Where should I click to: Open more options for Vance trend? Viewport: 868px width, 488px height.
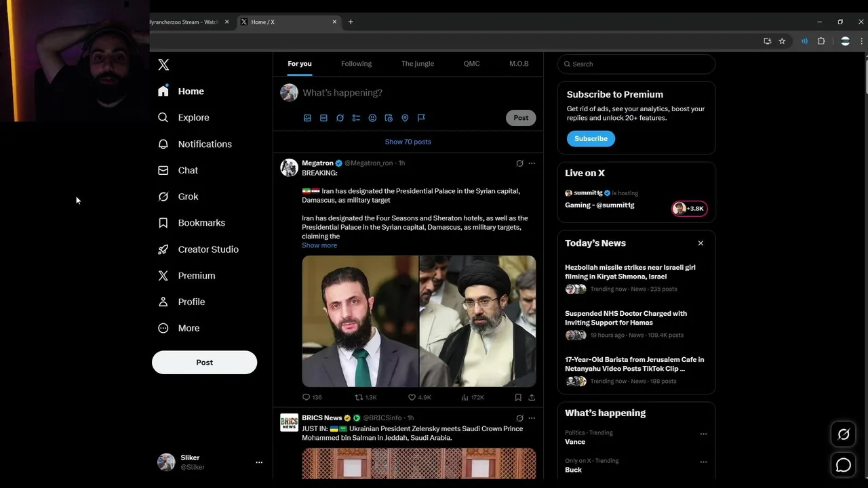(x=703, y=434)
